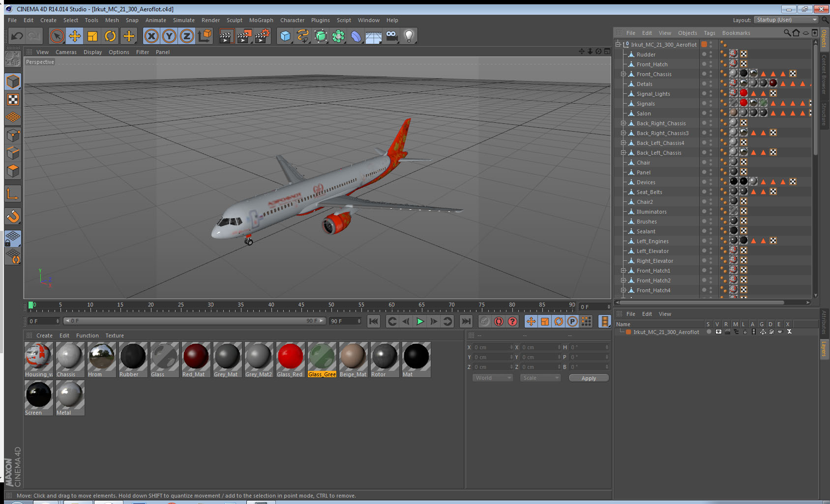The image size is (830, 504).
Task: Toggle visibility dots for Salon object
Action: coord(711,113)
